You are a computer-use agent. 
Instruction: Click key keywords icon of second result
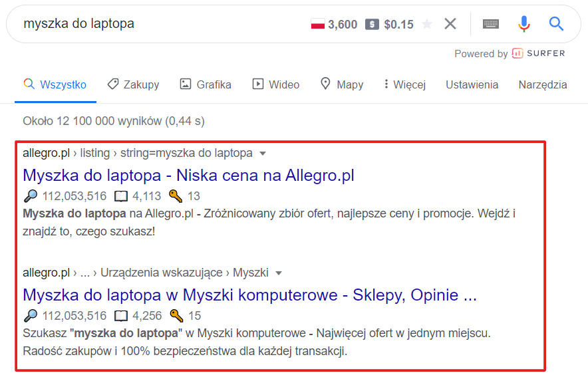tap(176, 315)
